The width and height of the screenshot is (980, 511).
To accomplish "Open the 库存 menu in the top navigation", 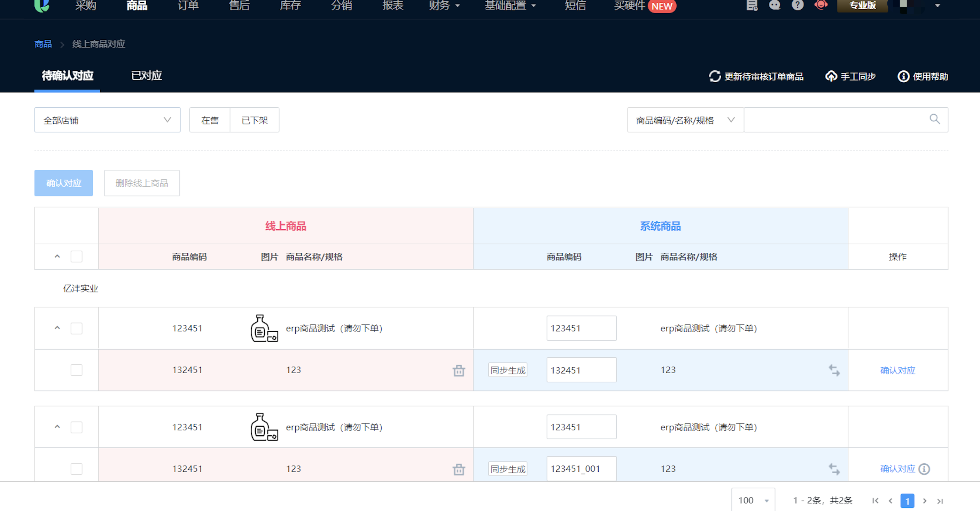I will tap(290, 6).
